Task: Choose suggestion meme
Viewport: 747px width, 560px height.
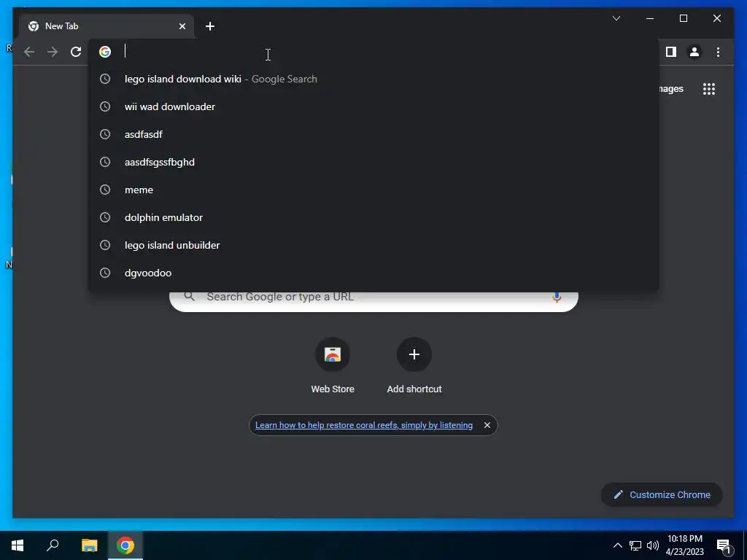Action: (373, 190)
